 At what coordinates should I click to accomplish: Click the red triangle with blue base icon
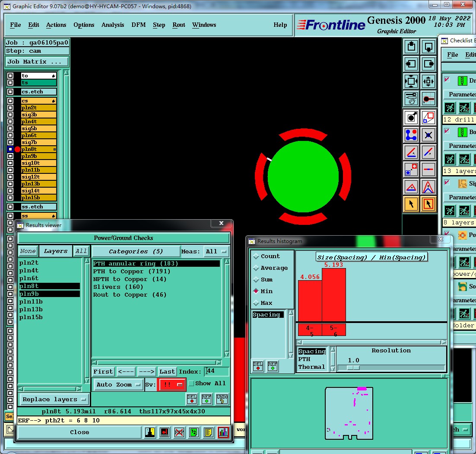411,187
